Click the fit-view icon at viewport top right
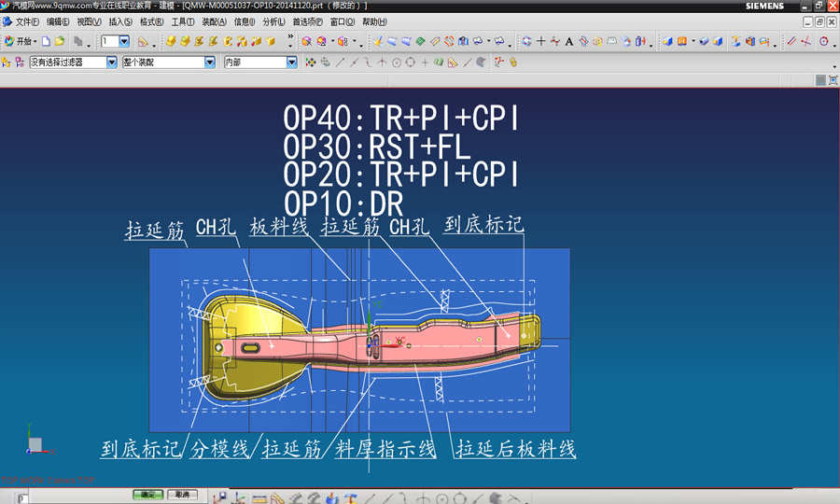This screenshot has width=840, height=504. 821,80
